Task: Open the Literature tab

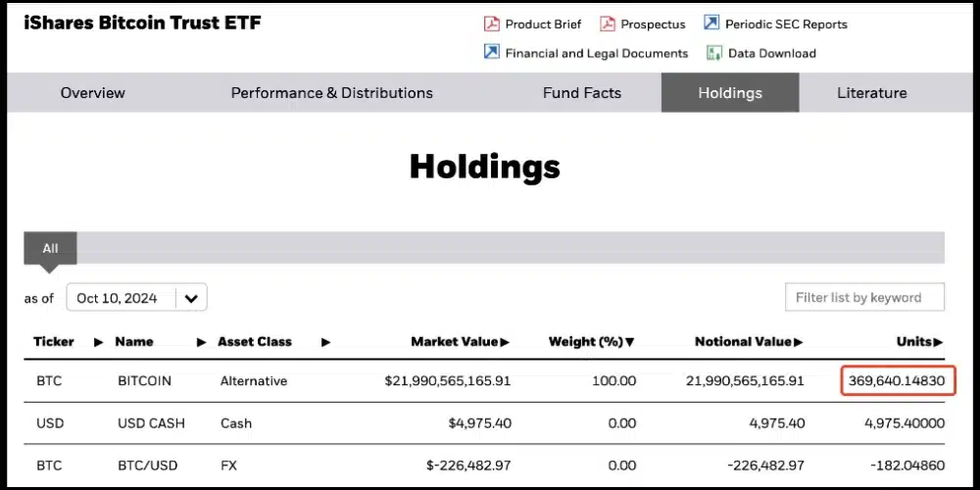Action: coord(871,93)
